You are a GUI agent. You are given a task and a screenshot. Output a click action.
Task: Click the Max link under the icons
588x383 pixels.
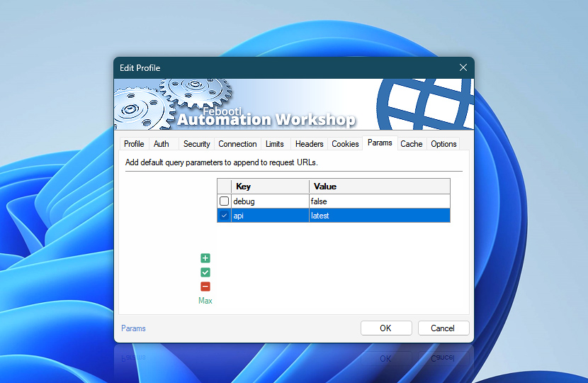pos(205,301)
